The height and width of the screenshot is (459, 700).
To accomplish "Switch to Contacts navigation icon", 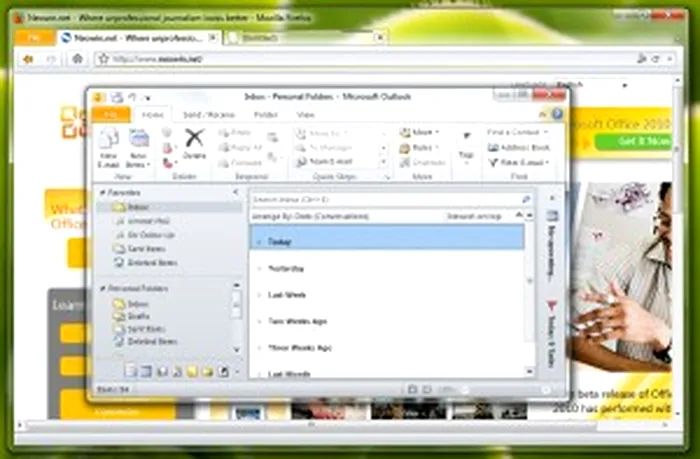I will (x=162, y=371).
